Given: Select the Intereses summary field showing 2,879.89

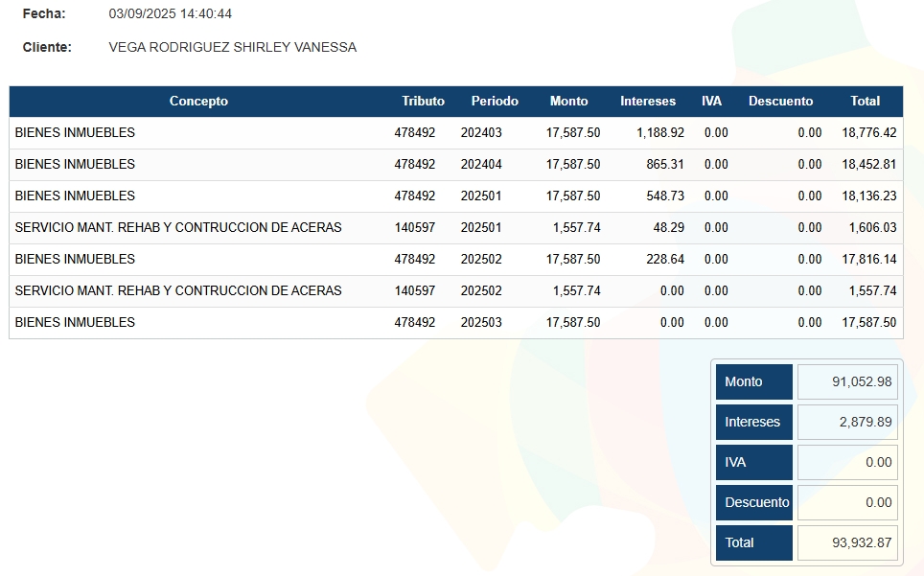Looking at the screenshot, I should pyautogui.click(x=847, y=422).
